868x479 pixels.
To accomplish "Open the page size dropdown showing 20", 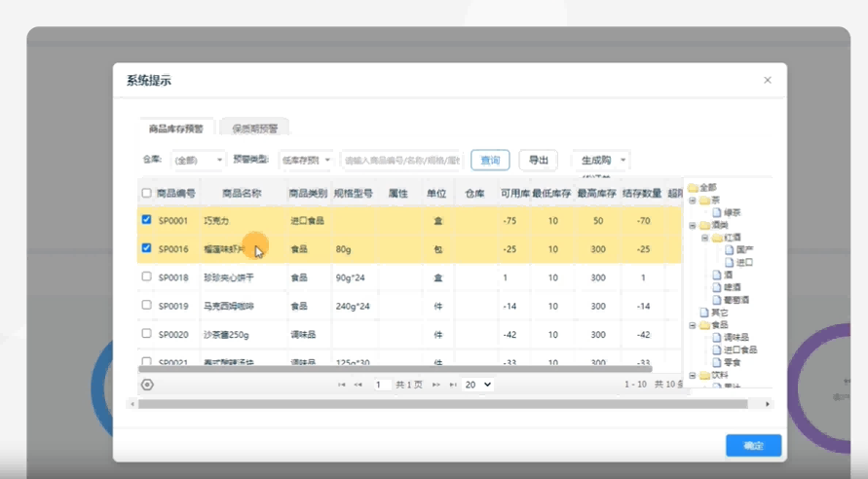I will click(x=477, y=385).
